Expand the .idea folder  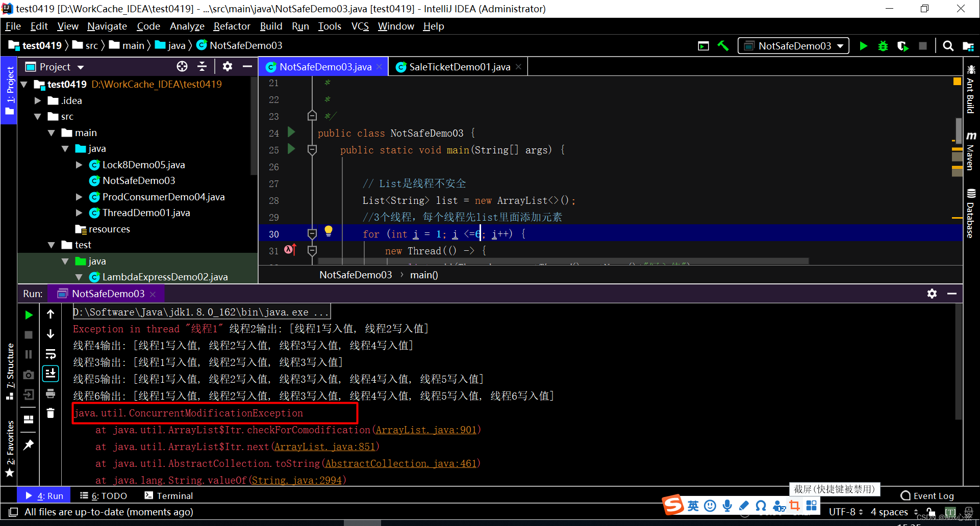(x=37, y=100)
